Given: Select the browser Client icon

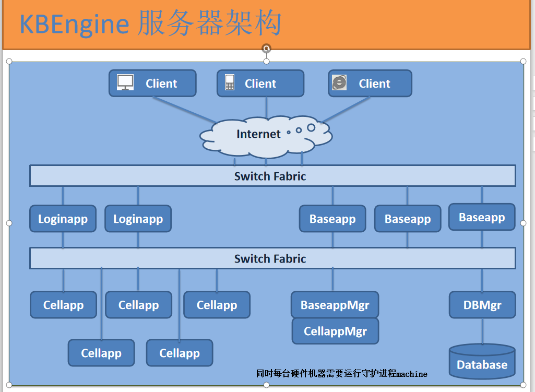Looking at the screenshot, I should point(339,83).
